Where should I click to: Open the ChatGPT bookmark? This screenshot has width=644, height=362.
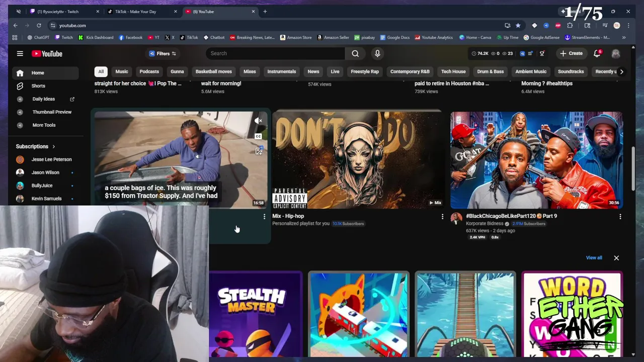[38, 37]
